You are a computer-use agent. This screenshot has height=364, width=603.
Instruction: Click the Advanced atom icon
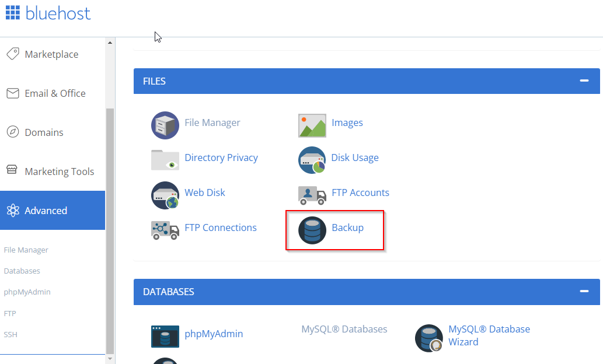pos(13,210)
